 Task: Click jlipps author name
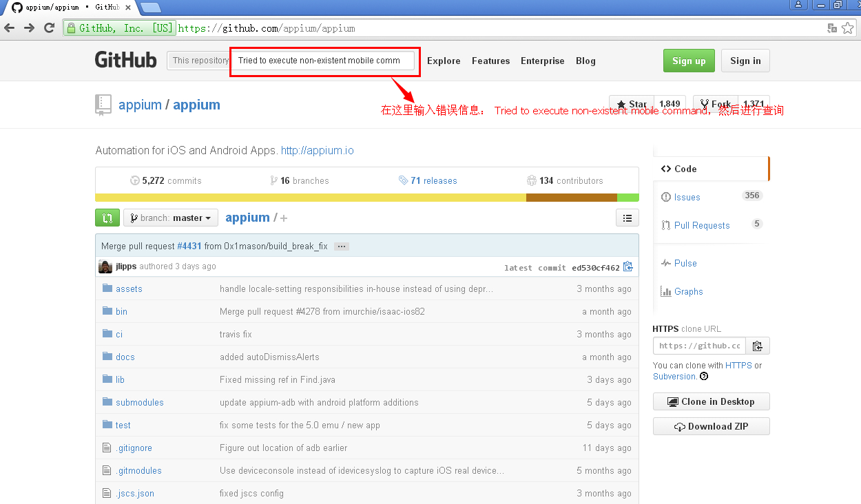click(127, 266)
